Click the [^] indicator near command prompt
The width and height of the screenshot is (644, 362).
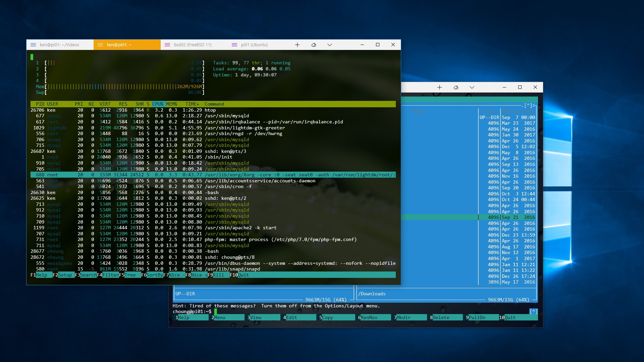[x=533, y=311]
